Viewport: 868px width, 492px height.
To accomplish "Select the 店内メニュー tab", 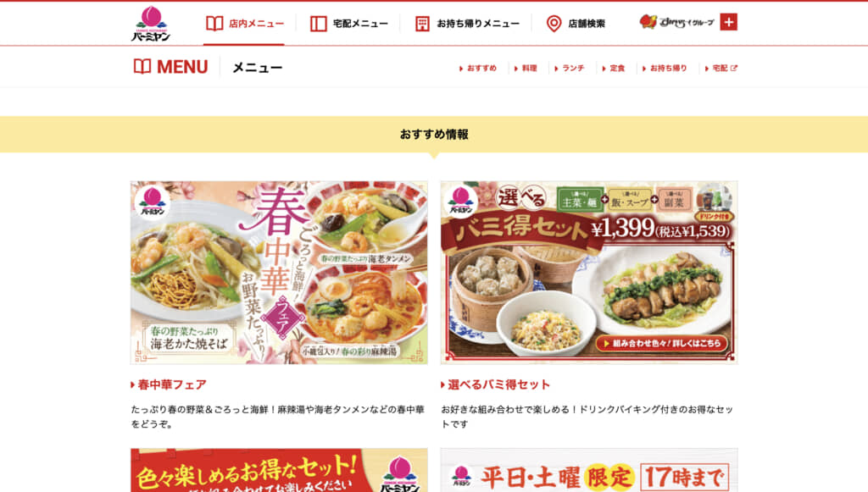I will pos(243,24).
